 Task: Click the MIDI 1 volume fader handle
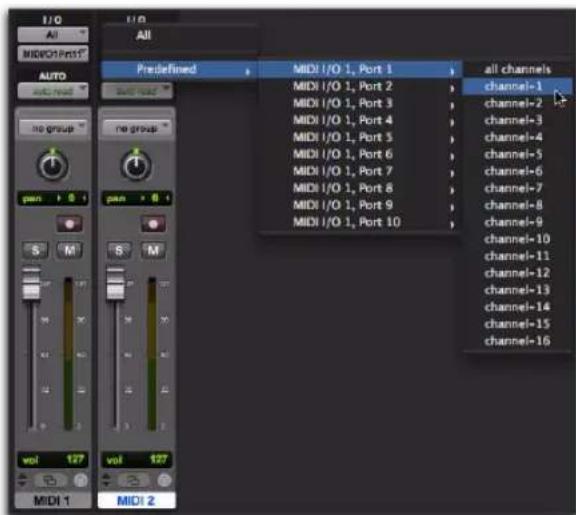pos(32,283)
